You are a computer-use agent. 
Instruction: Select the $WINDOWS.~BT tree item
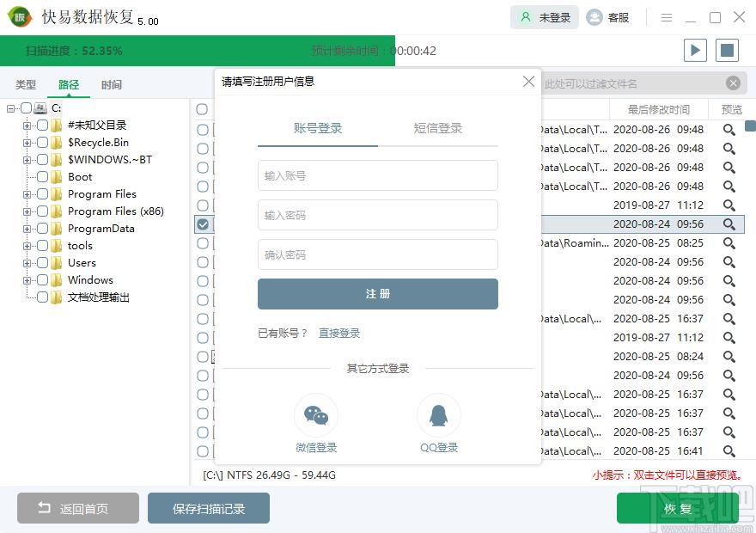[x=110, y=160]
